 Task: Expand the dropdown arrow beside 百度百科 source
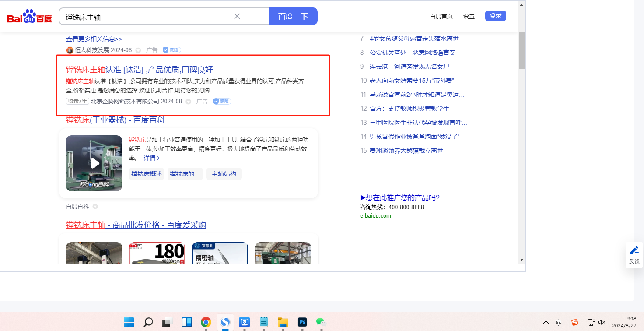(x=95, y=206)
